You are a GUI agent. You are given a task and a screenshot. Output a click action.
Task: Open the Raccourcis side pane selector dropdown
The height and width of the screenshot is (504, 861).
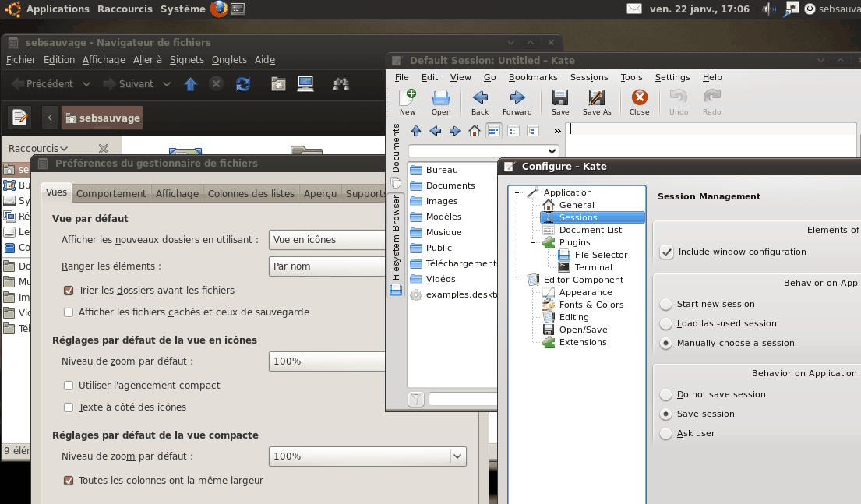tap(38, 148)
